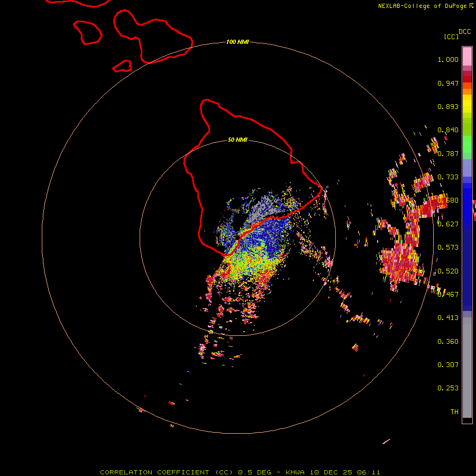
Task: Click the [CC] legend unit label
Action: [451, 36]
